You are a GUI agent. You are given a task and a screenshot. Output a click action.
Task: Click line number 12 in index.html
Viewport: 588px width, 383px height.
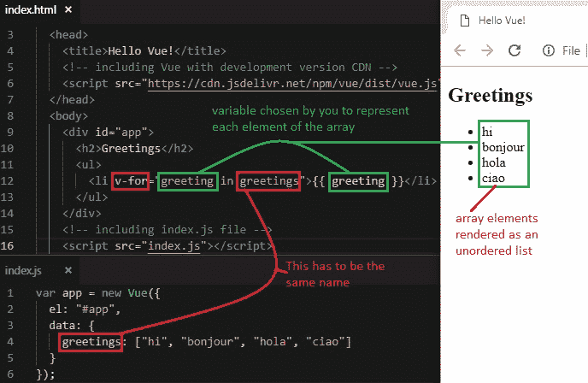[x=7, y=181]
